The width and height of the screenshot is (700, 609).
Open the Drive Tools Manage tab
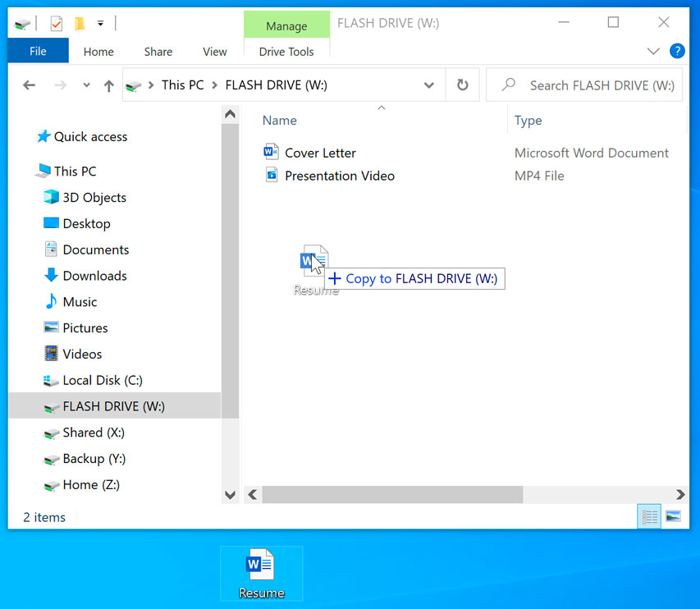click(286, 25)
